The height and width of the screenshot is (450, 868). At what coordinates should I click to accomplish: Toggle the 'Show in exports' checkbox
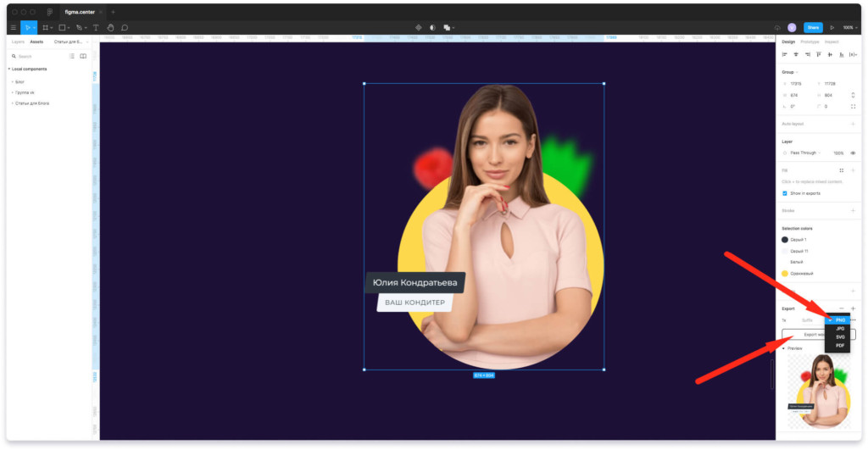(785, 193)
